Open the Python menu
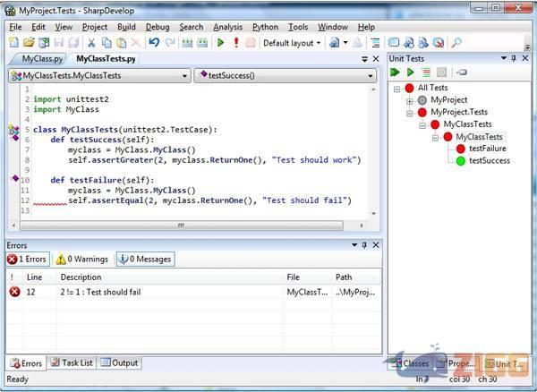537x392 pixels. [x=265, y=27]
